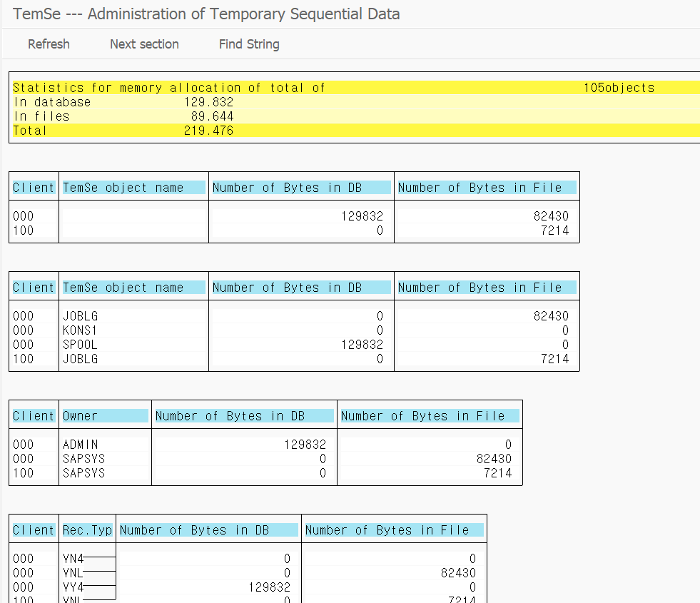
Task: Open Find String search
Action: 249,44
